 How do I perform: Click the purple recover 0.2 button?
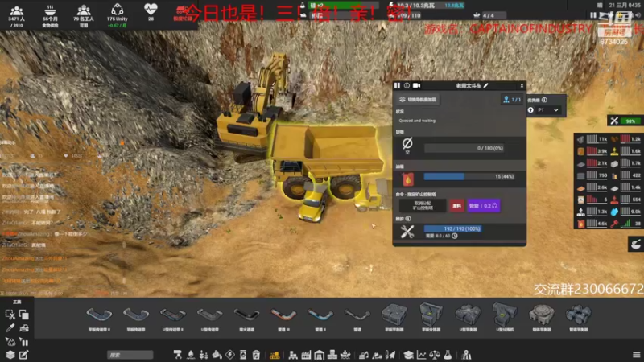[x=484, y=206]
